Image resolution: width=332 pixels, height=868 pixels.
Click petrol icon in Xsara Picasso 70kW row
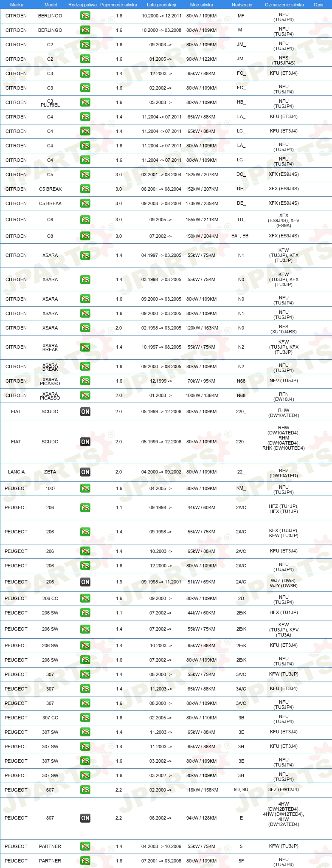[x=85, y=381]
